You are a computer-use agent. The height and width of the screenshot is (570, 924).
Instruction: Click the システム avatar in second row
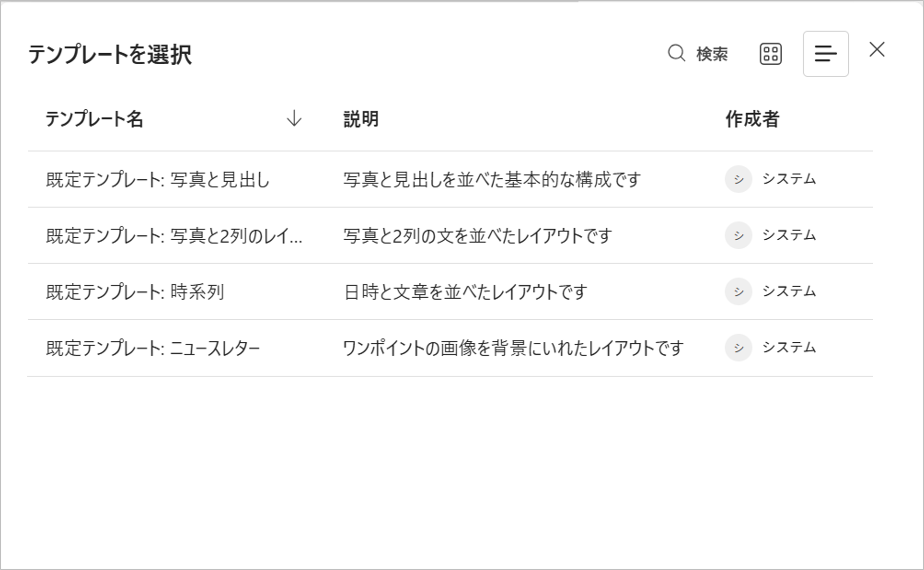point(738,235)
